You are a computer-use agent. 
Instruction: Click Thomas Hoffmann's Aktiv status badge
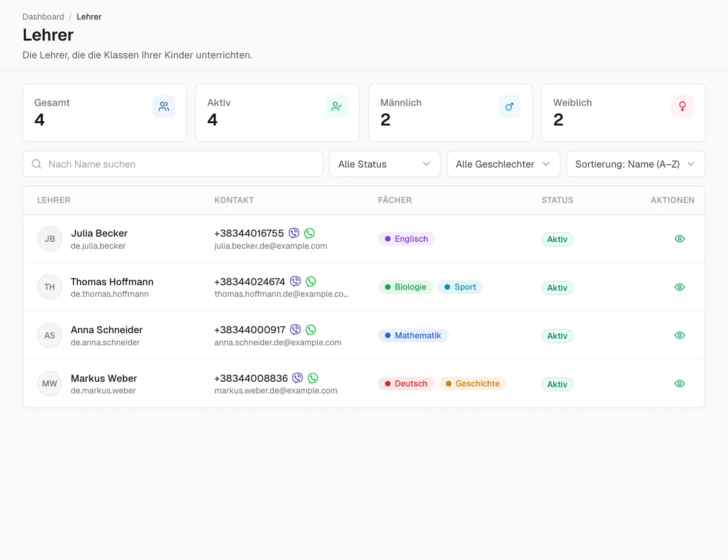click(x=557, y=287)
